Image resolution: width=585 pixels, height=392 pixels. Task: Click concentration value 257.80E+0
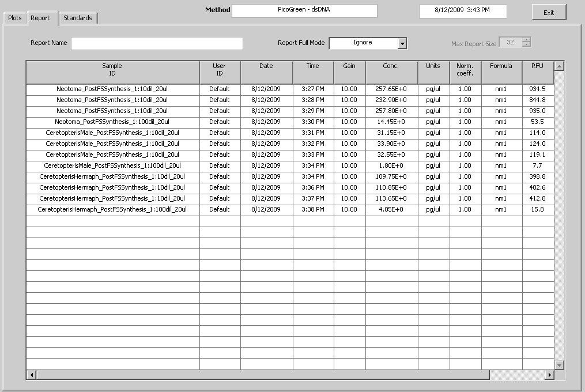point(391,111)
